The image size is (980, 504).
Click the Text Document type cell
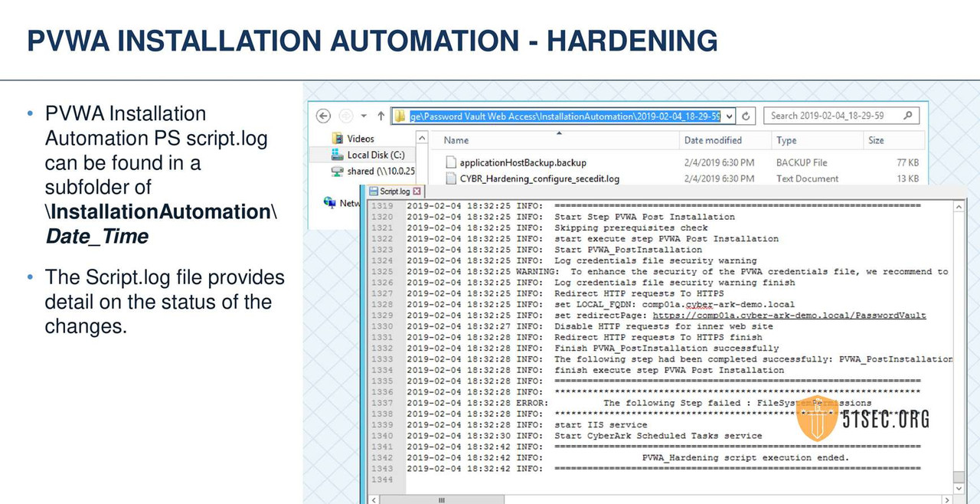(x=807, y=178)
